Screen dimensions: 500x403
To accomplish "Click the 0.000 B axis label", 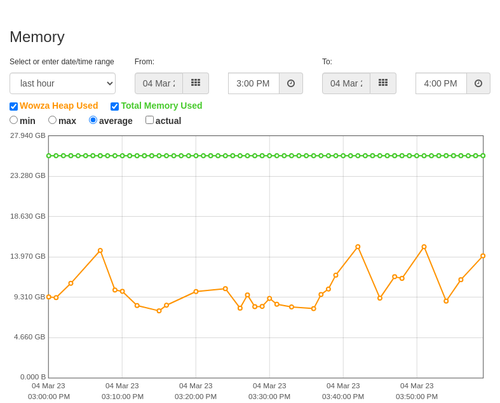I will 33,377.
